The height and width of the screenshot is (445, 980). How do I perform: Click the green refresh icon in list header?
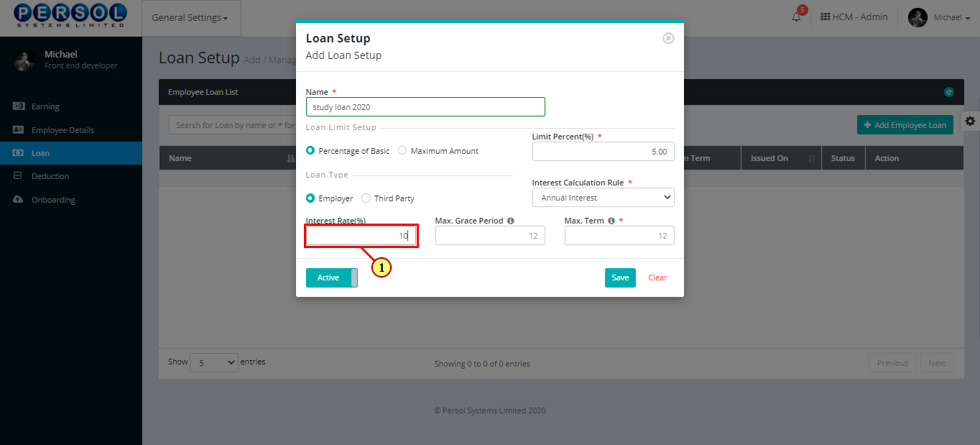(949, 92)
